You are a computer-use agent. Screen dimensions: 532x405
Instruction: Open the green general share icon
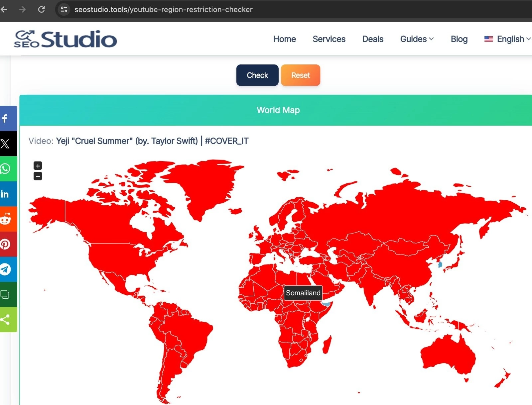(x=5, y=320)
